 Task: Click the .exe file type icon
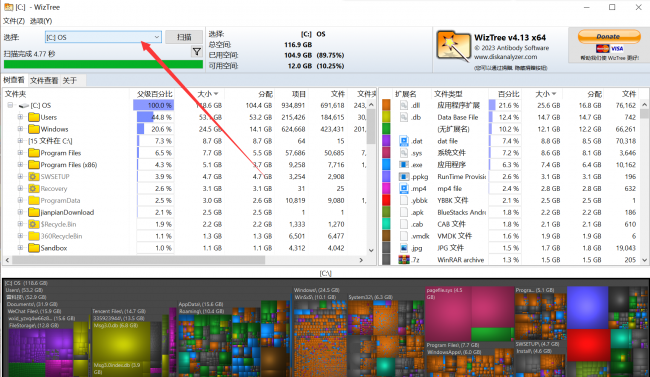(x=404, y=165)
